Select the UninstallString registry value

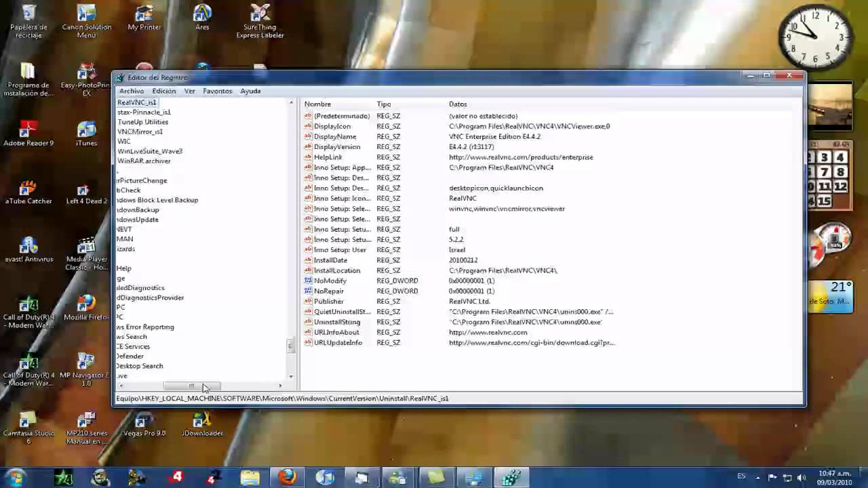(337, 322)
